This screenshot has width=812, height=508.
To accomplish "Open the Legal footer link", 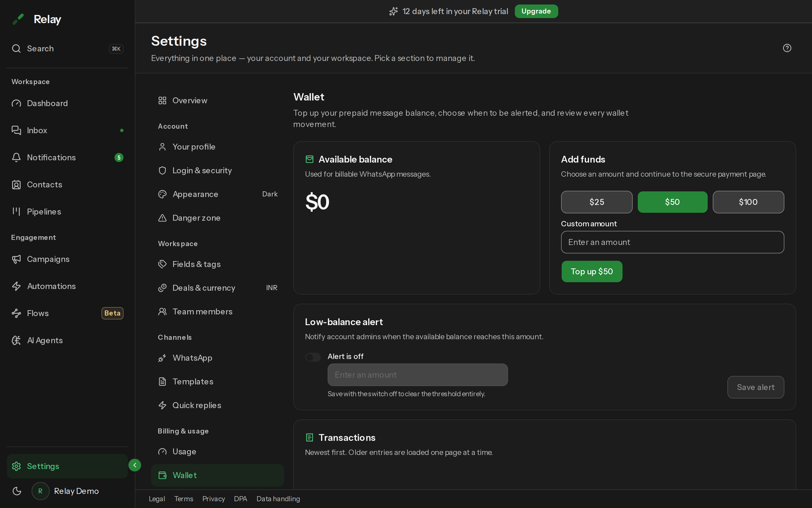I will [x=157, y=499].
